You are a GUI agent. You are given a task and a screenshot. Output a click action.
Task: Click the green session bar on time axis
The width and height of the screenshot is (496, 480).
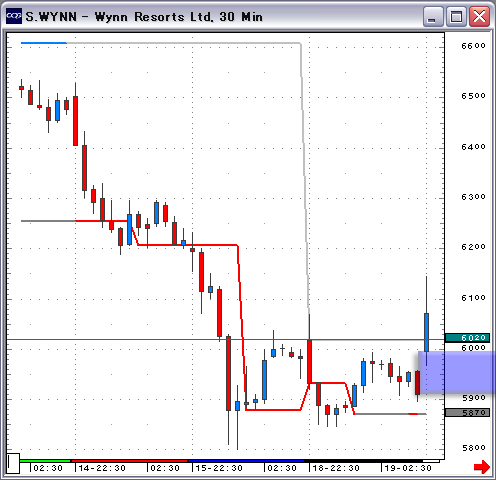click(x=45, y=461)
